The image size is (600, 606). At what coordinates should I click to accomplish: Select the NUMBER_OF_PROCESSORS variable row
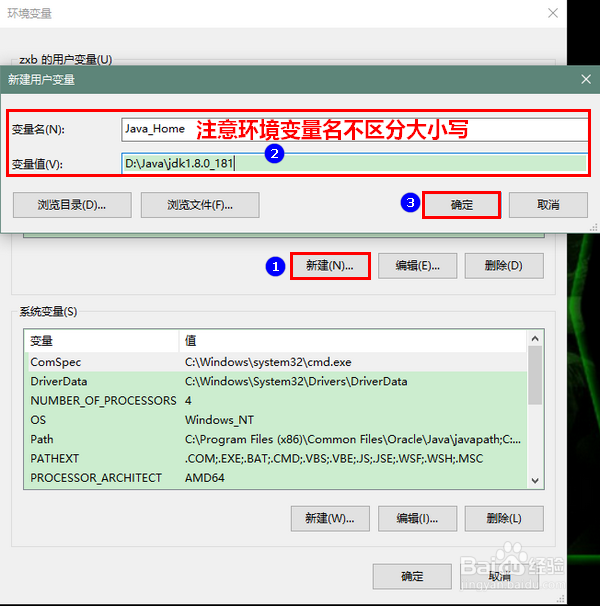[x=276, y=401]
